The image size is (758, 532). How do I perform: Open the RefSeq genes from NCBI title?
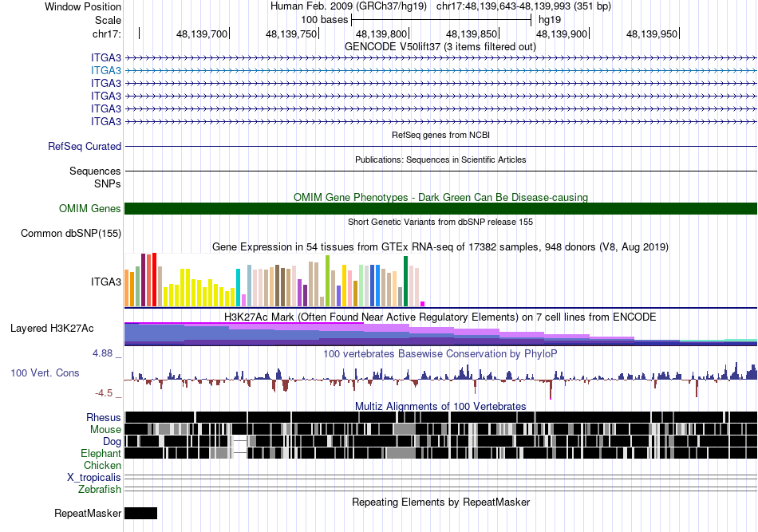(440, 135)
